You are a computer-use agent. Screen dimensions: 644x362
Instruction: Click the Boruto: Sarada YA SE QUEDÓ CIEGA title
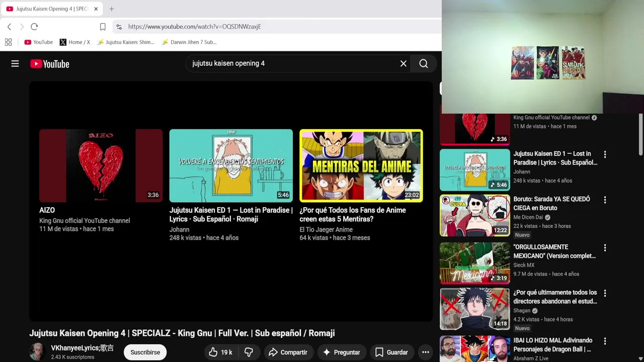[551, 204]
